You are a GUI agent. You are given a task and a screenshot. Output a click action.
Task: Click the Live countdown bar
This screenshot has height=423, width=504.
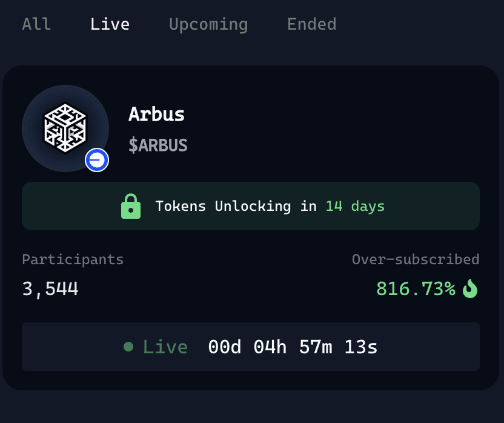[251, 347]
